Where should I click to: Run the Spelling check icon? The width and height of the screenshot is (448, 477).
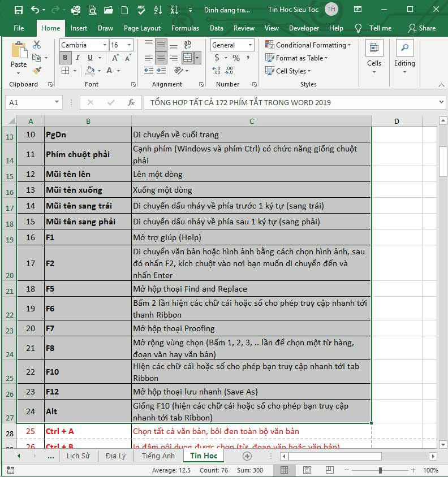click(141, 10)
